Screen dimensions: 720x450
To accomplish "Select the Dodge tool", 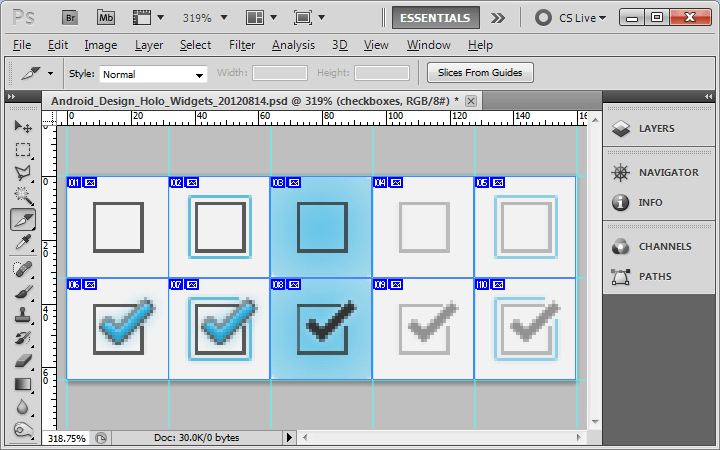I will [22, 430].
